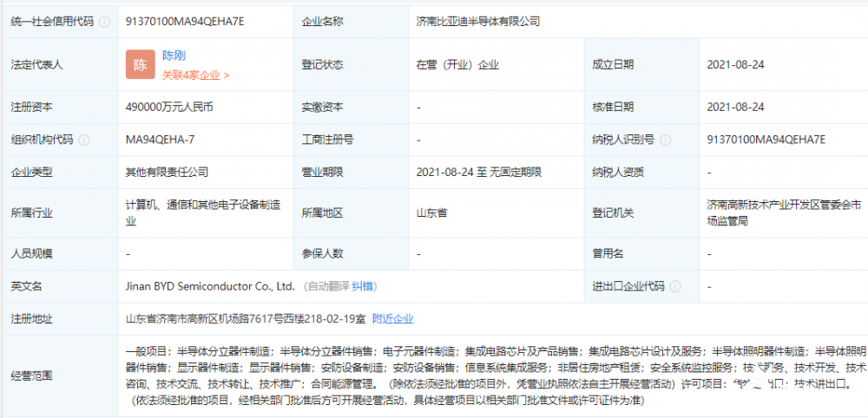Click 纠错 link beside English name
Screen dimensions: 868x418
364,286
